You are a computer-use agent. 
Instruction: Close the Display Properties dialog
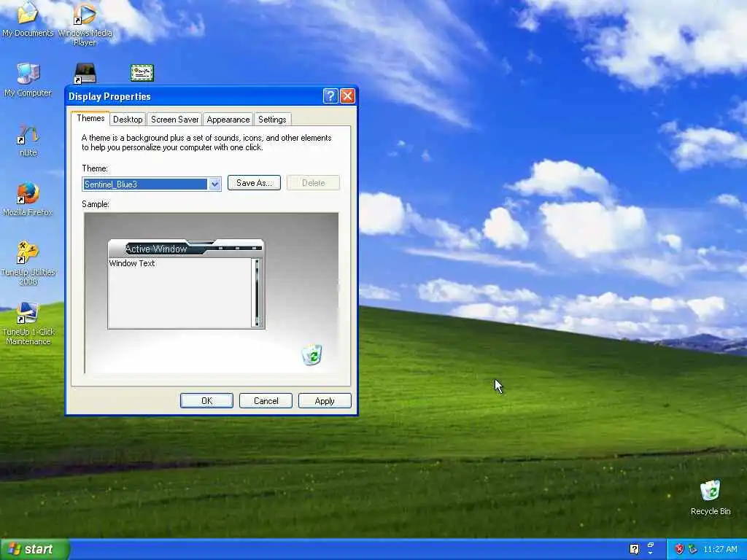pos(347,96)
